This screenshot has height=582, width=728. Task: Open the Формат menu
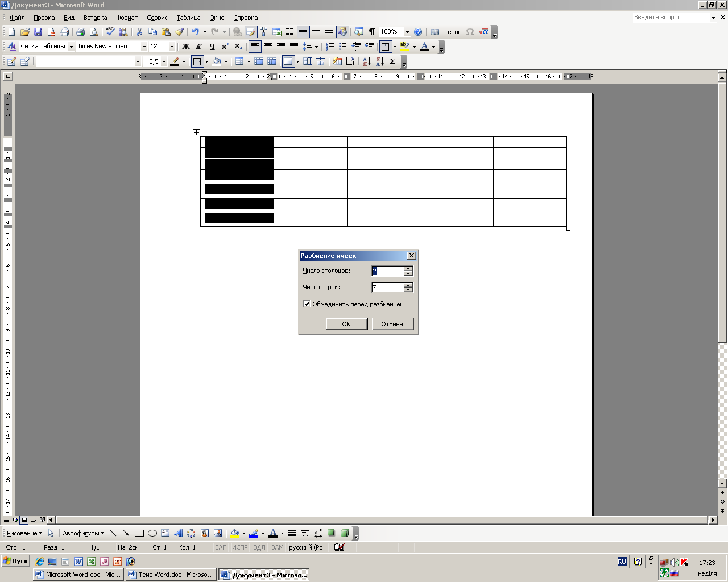(x=127, y=18)
